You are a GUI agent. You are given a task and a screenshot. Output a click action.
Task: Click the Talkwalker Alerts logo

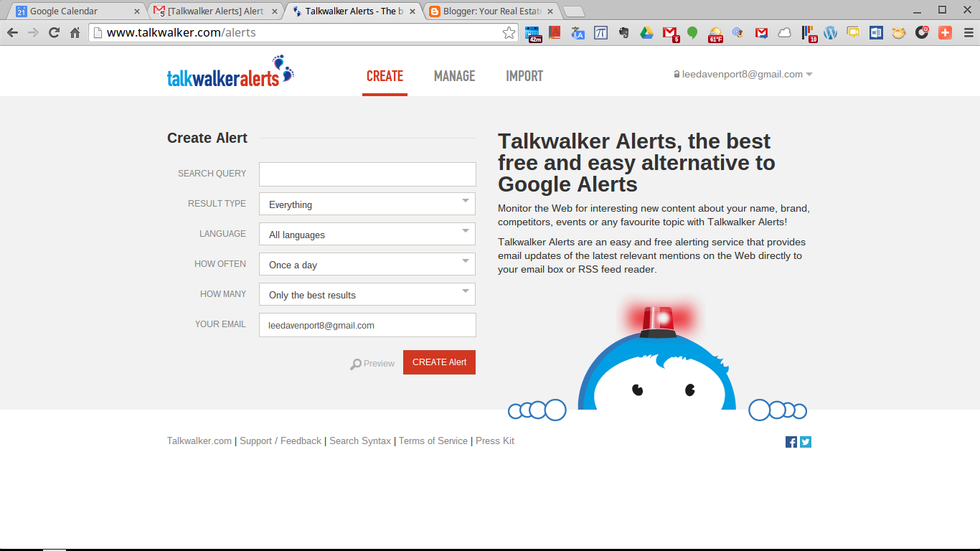pos(230,72)
